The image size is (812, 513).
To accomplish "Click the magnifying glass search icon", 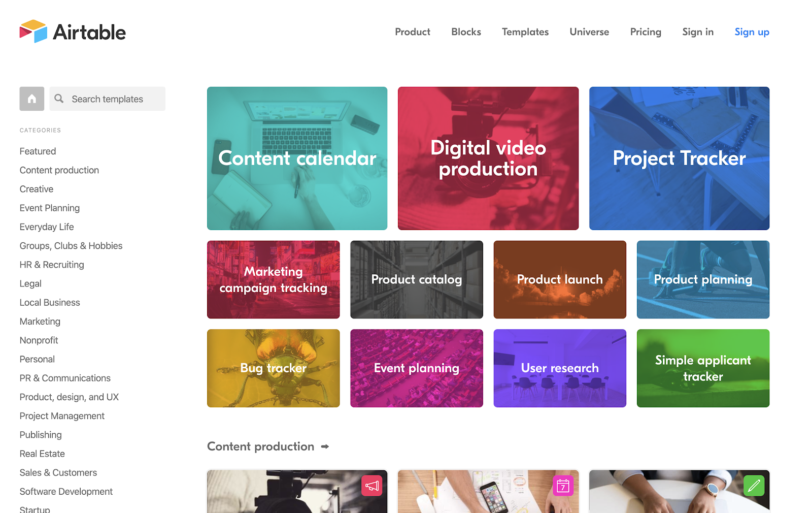I will [x=59, y=99].
